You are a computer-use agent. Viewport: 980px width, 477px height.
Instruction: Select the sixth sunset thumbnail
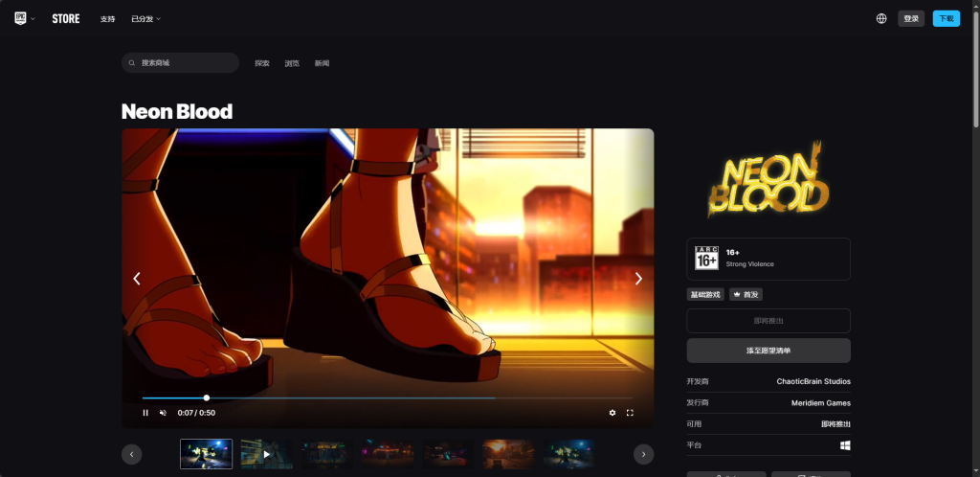pos(508,454)
